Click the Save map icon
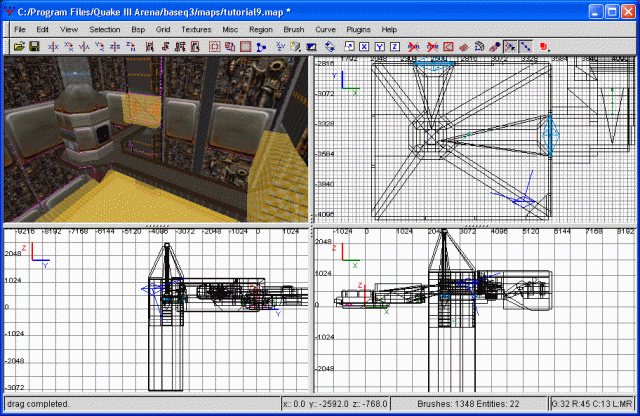Screen dimensions: 640x416 click(x=34, y=47)
